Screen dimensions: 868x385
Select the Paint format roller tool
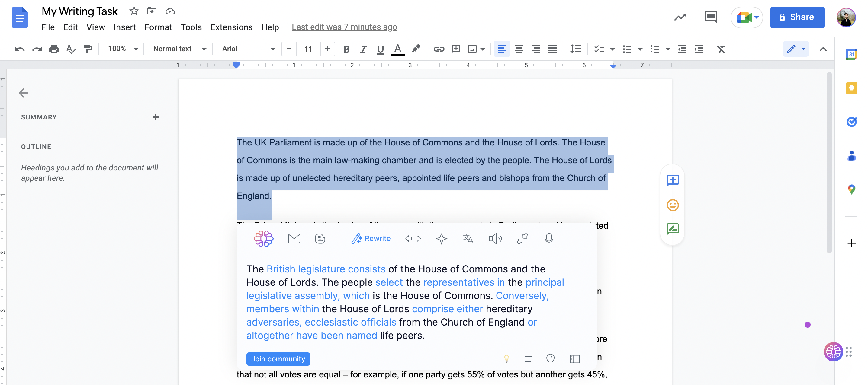(x=88, y=49)
